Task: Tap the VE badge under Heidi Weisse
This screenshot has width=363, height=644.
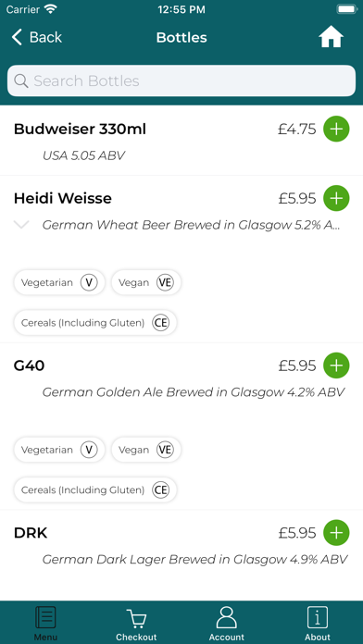Action: point(165,282)
